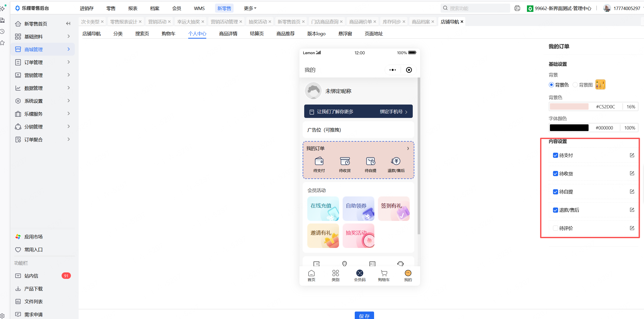Viewport: 644px width, 319px height.
Task: Open the 背景色 color swatch
Action: click(569, 107)
